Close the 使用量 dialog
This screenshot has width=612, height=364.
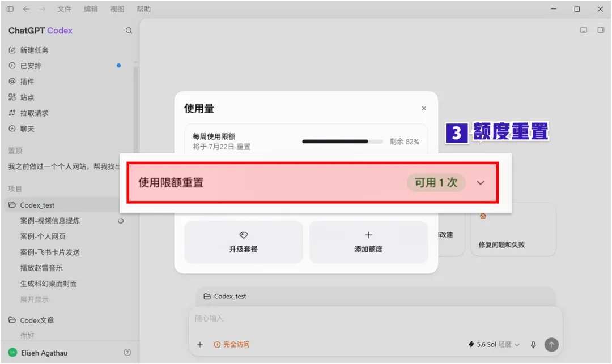point(424,108)
